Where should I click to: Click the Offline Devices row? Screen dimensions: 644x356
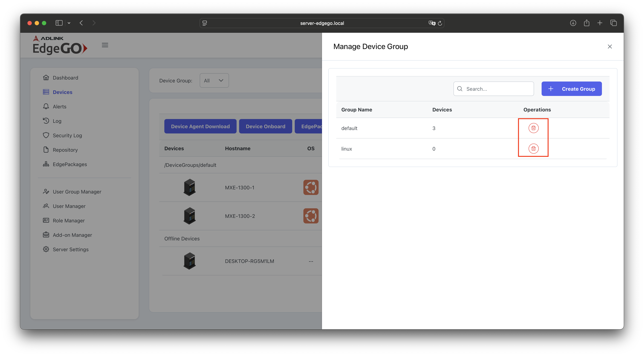(x=241, y=239)
